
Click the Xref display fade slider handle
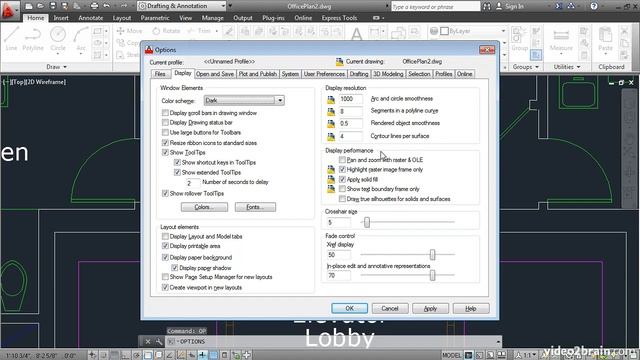click(432, 255)
